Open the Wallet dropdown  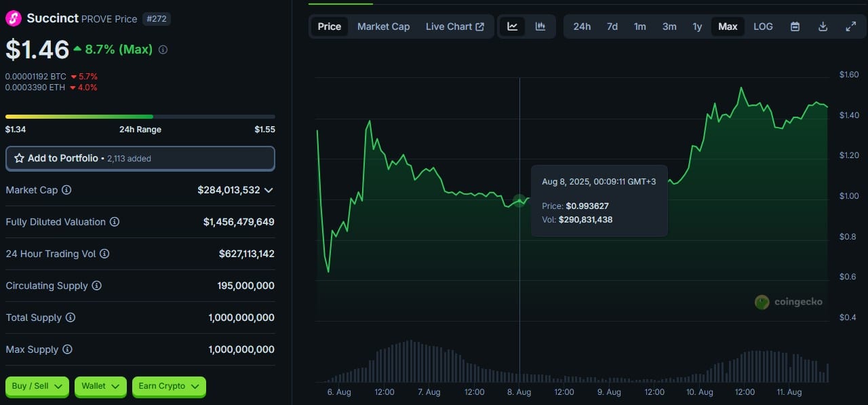pos(100,386)
